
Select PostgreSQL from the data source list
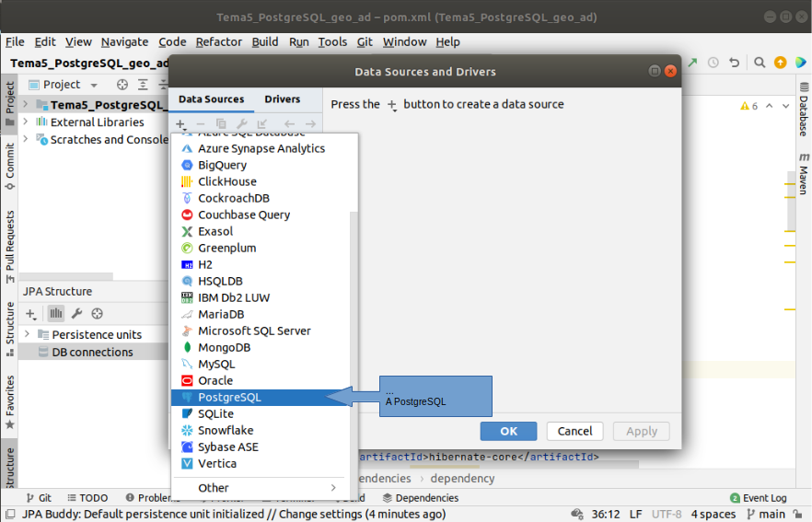(x=261, y=397)
